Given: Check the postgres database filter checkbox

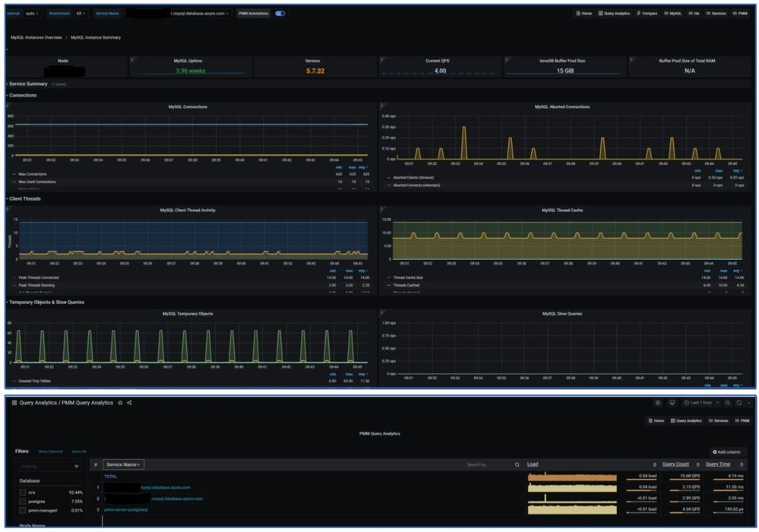Looking at the screenshot, I should [22, 502].
